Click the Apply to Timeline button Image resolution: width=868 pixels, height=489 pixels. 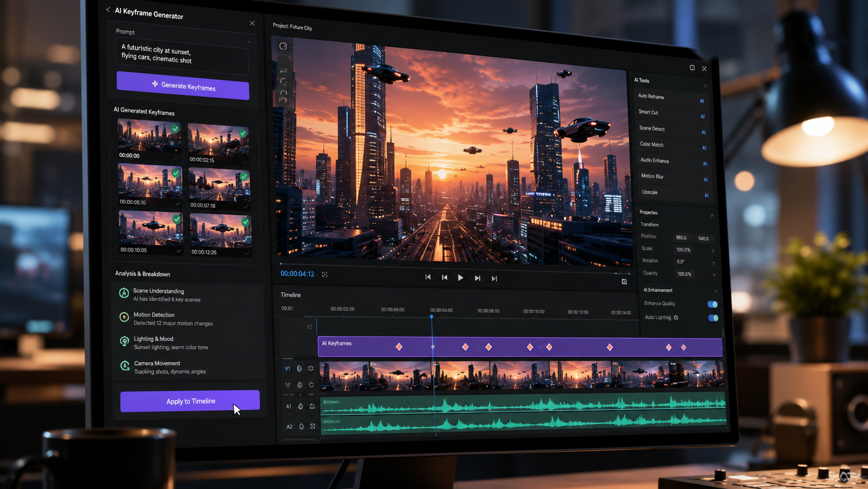pyautogui.click(x=190, y=401)
